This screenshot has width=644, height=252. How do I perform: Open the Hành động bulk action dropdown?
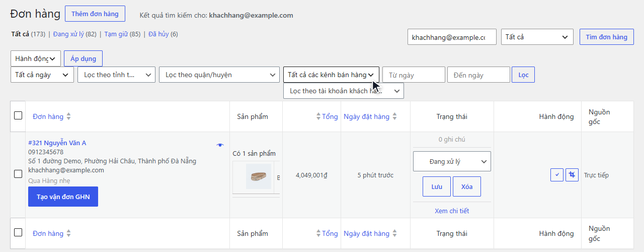click(36, 58)
